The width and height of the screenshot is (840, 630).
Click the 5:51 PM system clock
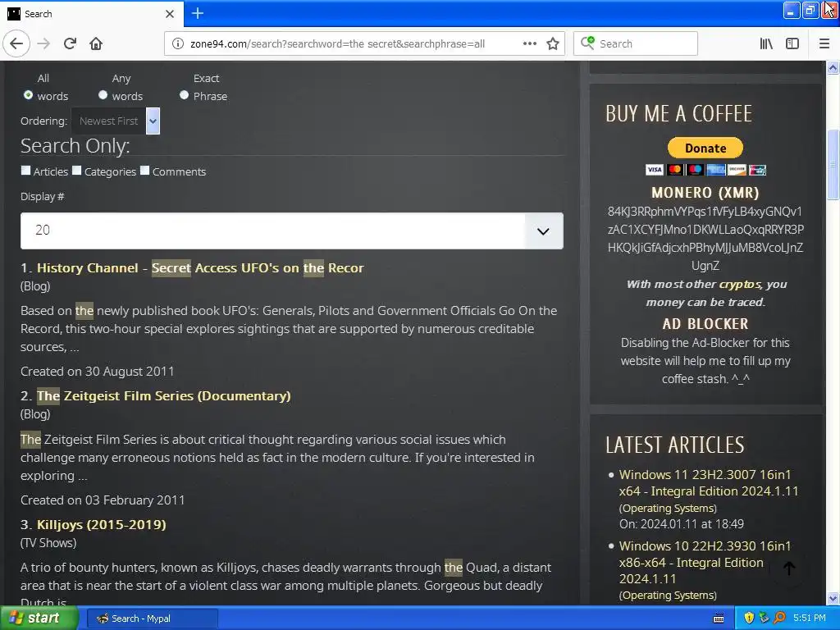click(x=809, y=619)
